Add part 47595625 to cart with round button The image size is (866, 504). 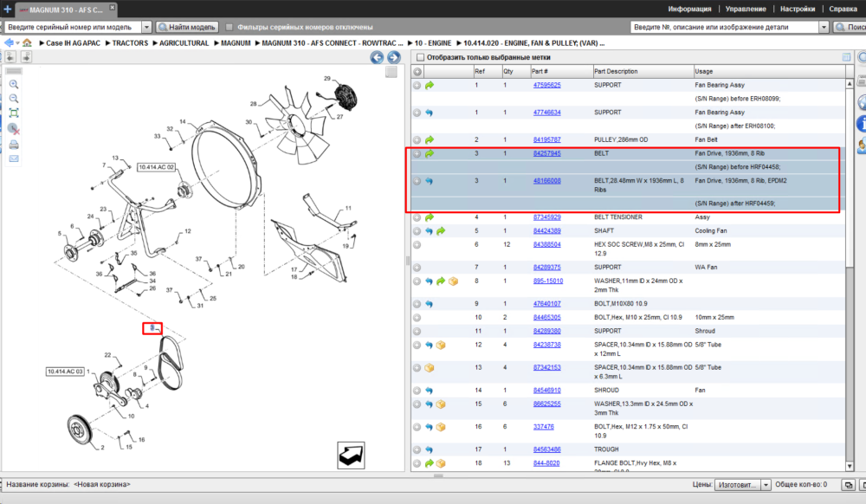(x=417, y=85)
